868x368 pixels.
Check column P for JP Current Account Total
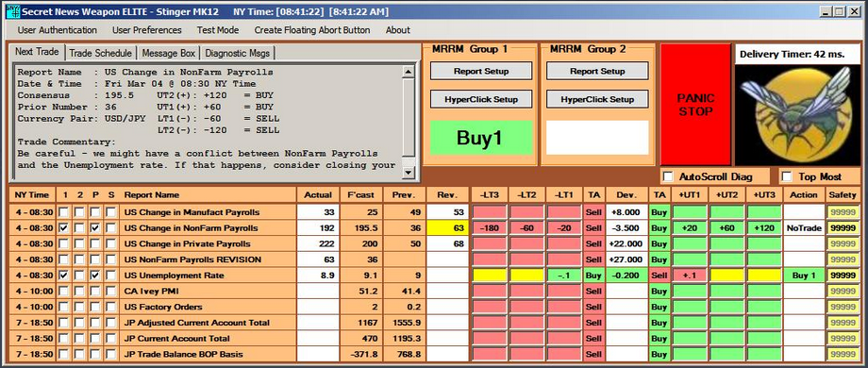pyautogui.click(x=96, y=338)
